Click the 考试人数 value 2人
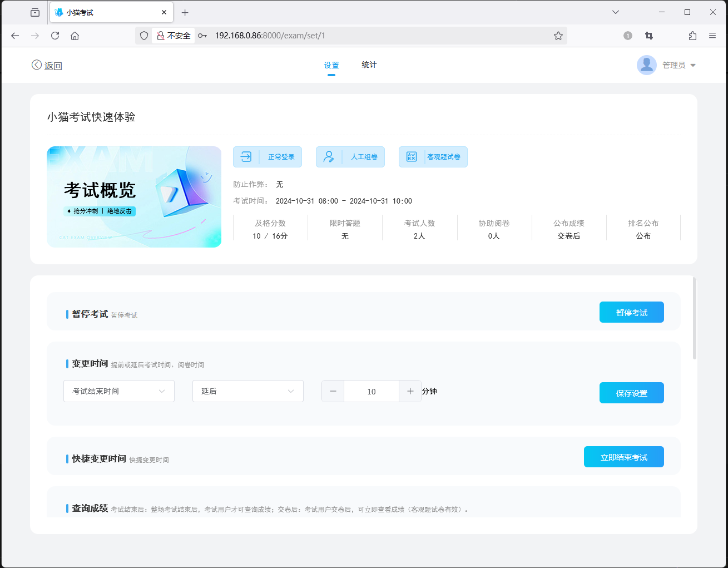 click(419, 236)
